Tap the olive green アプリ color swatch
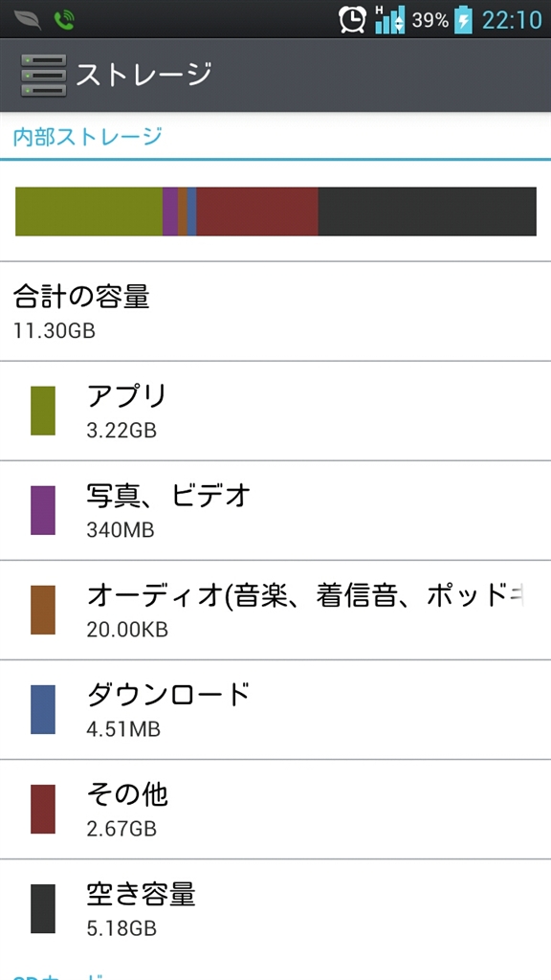551x980 pixels. (43, 411)
